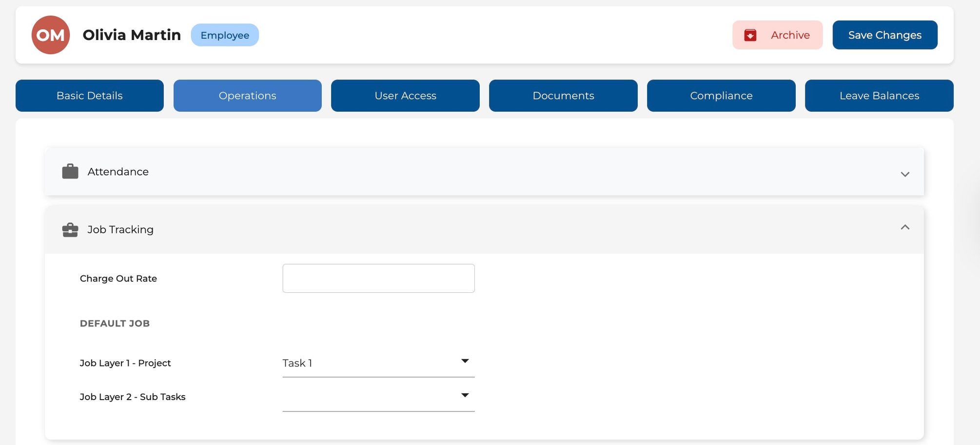Click the Task 1 selected value

(297, 363)
